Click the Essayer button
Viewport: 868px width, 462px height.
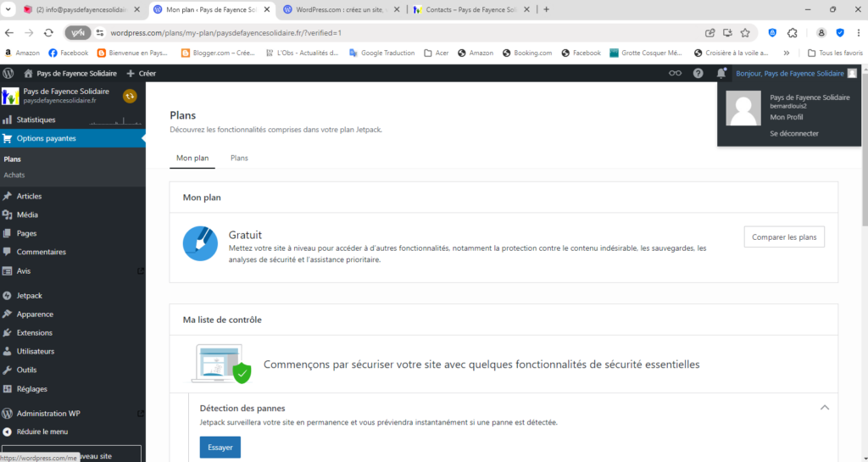[220, 447]
